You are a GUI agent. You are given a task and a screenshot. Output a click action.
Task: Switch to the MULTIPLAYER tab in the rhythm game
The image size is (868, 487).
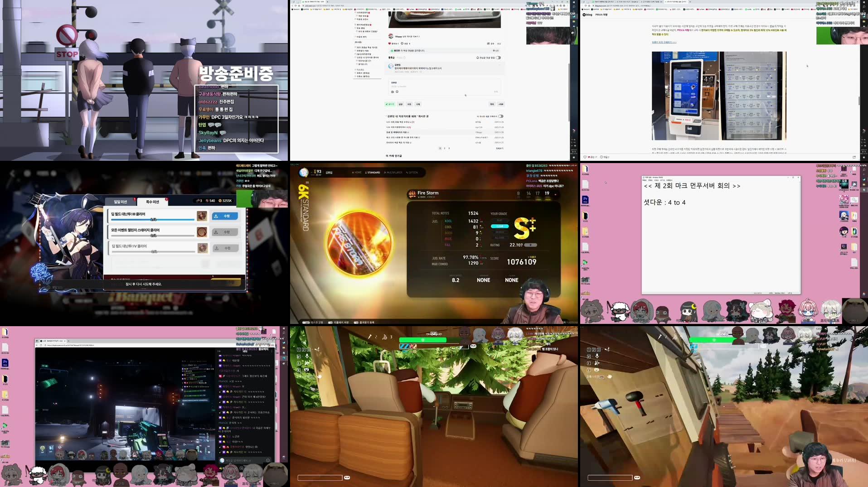tap(393, 173)
